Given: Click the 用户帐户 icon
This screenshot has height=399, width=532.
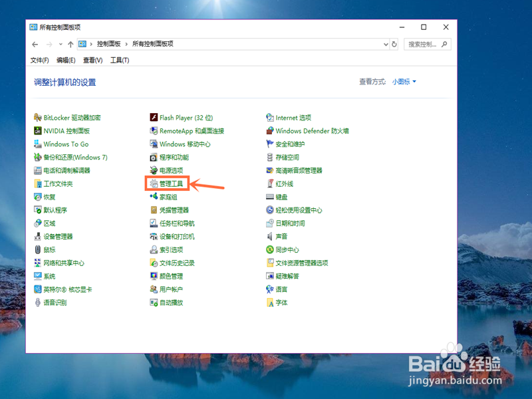Looking at the screenshot, I should click(x=154, y=289).
